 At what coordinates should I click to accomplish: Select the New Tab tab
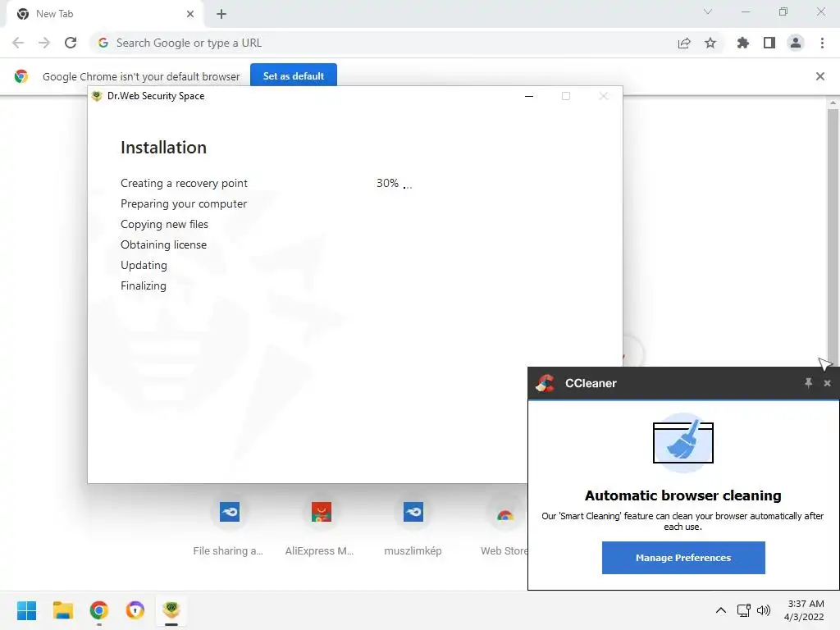(105, 14)
